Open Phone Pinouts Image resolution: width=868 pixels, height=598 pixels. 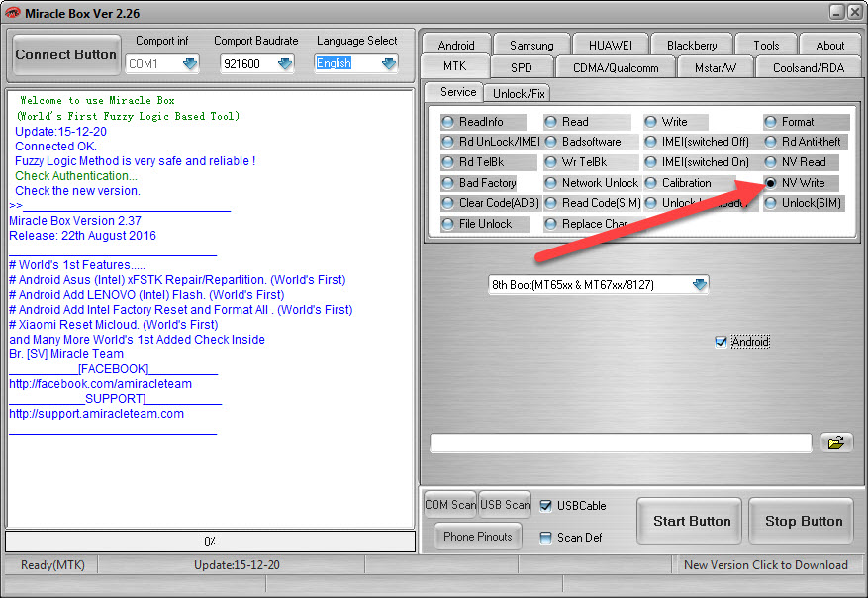click(478, 536)
